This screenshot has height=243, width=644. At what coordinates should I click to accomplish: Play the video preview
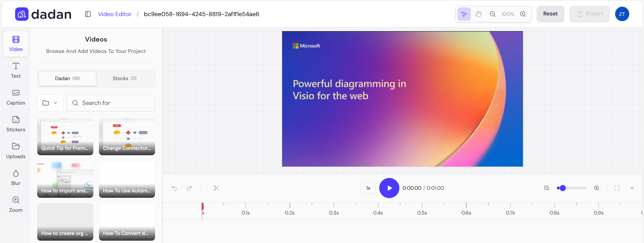coord(389,188)
